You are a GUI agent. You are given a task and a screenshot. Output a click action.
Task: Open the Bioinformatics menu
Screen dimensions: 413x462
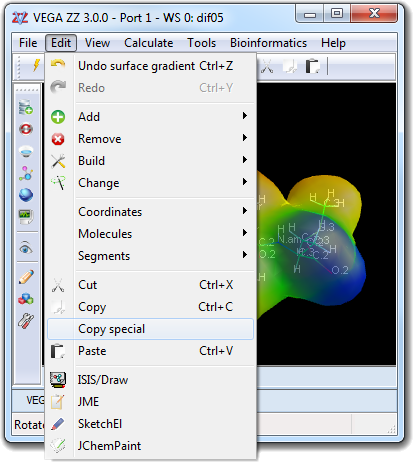pos(268,43)
